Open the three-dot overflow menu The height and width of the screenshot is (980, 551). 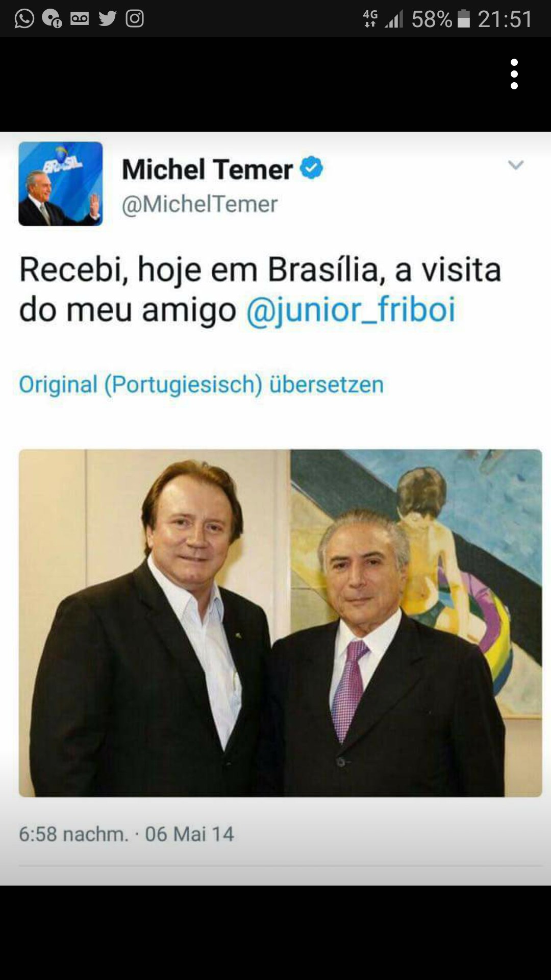point(514,74)
